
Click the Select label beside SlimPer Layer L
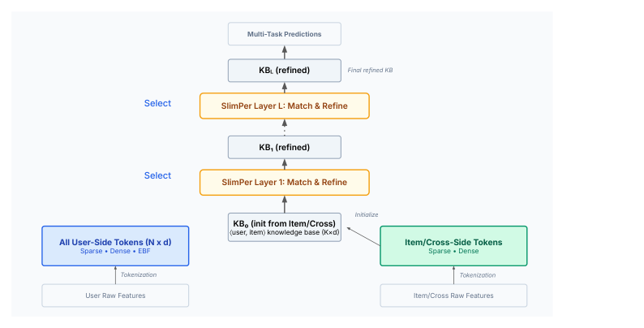157,104
